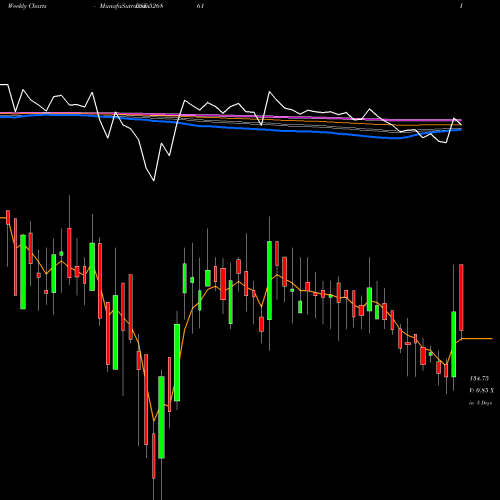Click the 'V: 0.85 X' volume label

pyautogui.click(x=482, y=390)
